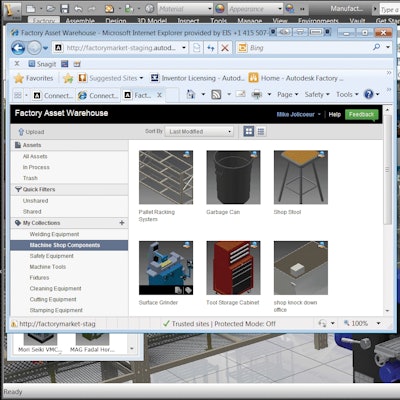Click the red Stop loading X icon
Screen dimensions: 400x400
coord(225,48)
